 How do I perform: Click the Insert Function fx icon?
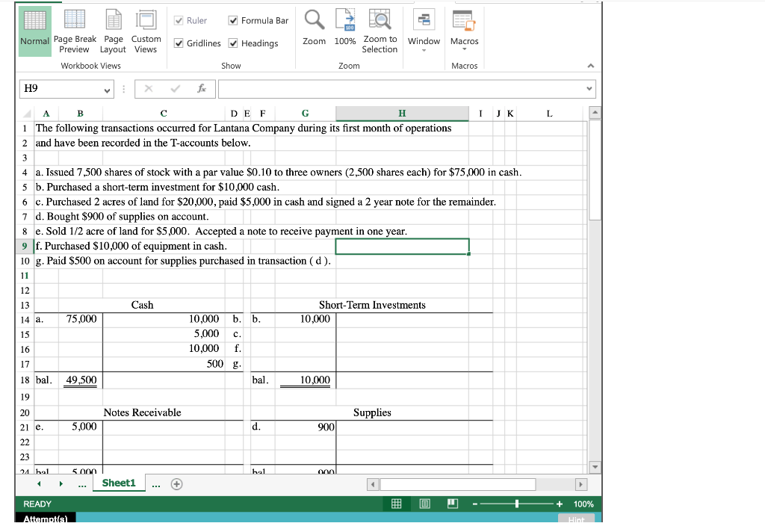(201, 87)
